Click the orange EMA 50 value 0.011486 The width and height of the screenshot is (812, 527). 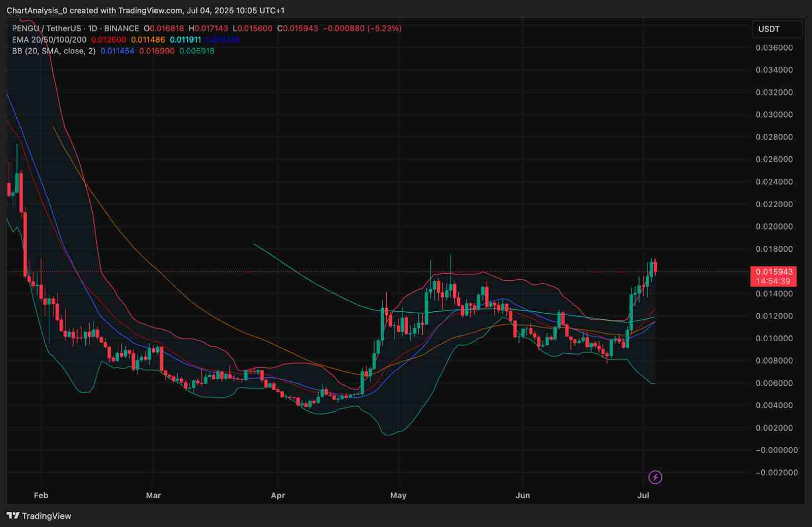148,40
